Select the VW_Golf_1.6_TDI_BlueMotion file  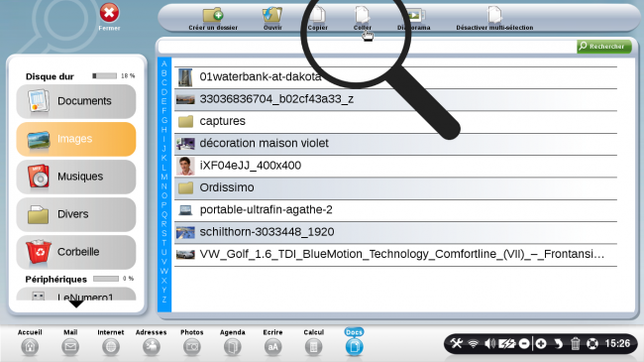(395, 255)
